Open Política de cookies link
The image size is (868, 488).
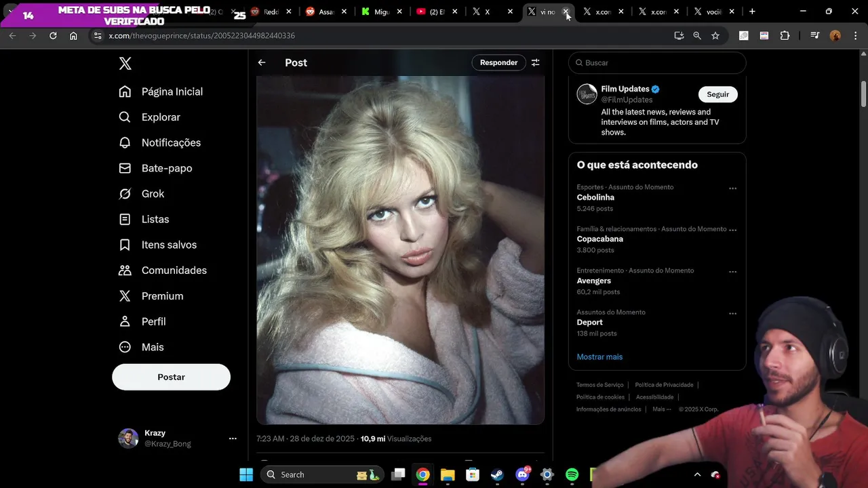pos(600,397)
